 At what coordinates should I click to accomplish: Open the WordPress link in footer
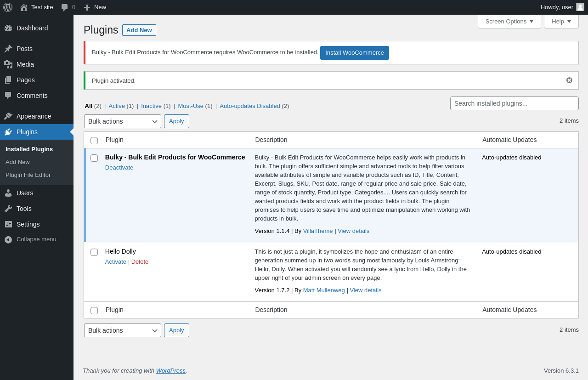(x=171, y=370)
